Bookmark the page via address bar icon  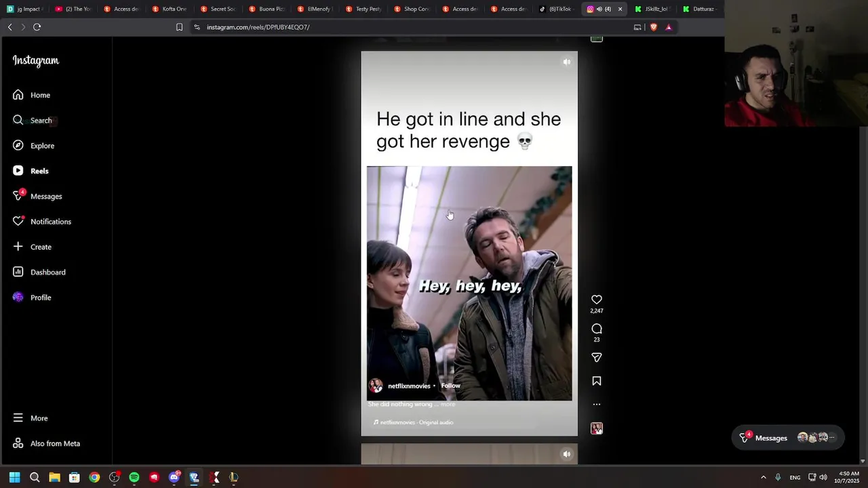(x=179, y=27)
